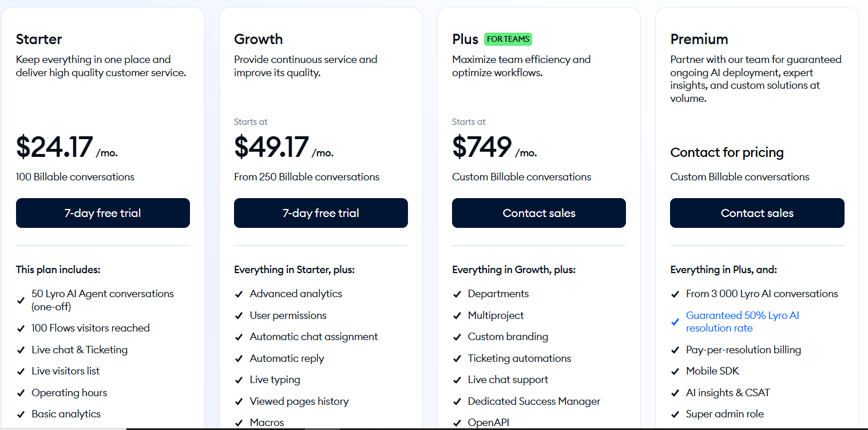868x430 pixels.
Task: Click the checkmark beside Operating hours
Action: (21, 392)
